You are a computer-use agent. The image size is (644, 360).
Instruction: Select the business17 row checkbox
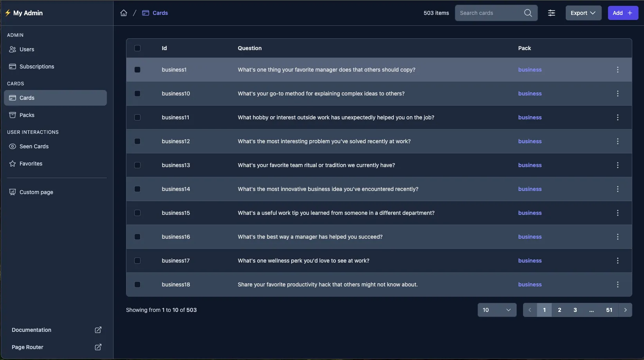pos(137,261)
